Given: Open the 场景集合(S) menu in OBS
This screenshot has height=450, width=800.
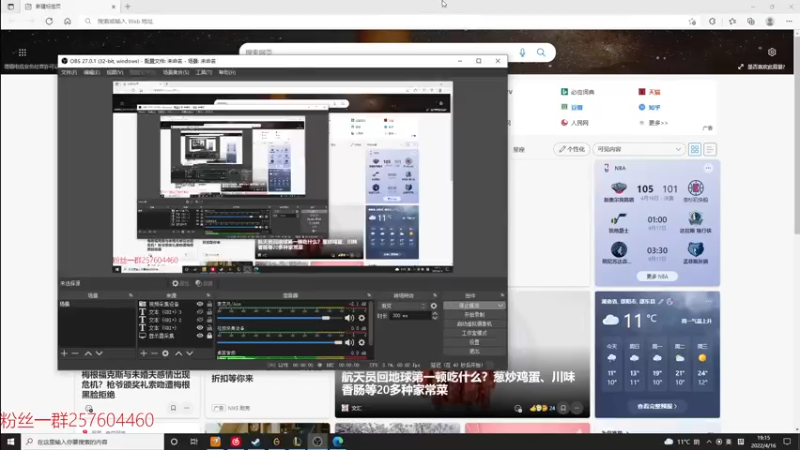Looking at the screenshot, I should click(176, 72).
